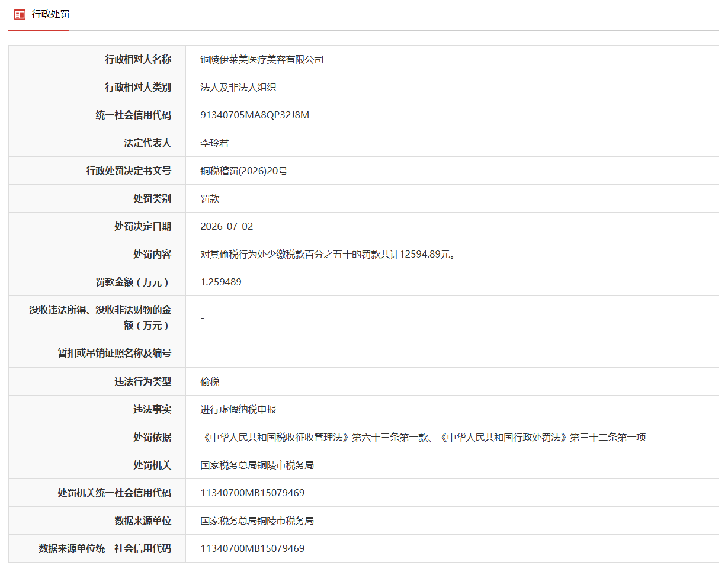Click violation type value 偷税
This screenshot has height=575, width=728.
(x=210, y=381)
